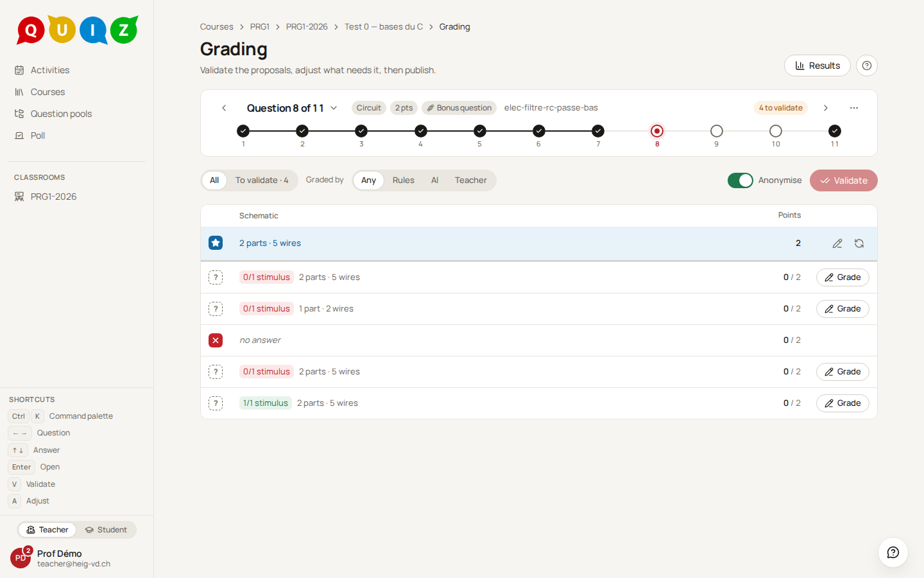Click the question-mark status icon on the 1/1 stimulus row
The image size is (924, 578).
(216, 403)
